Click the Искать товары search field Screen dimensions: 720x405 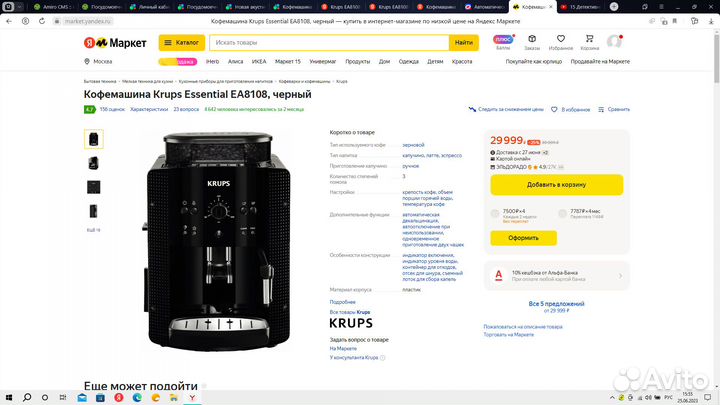(x=329, y=43)
